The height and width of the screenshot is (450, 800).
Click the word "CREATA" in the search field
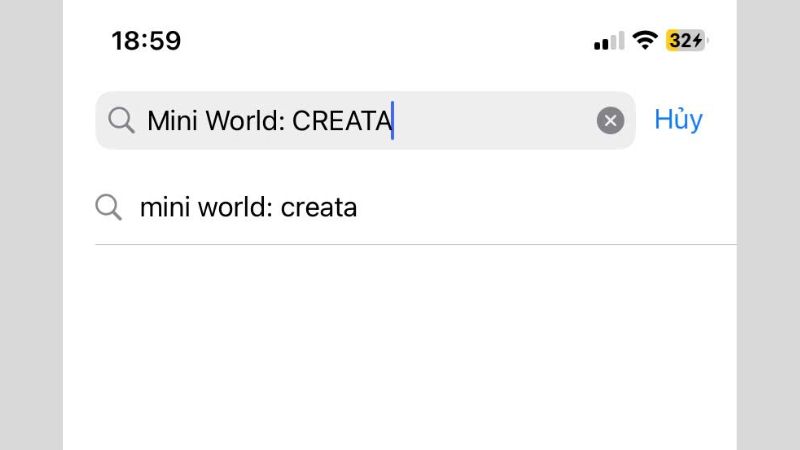(x=341, y=121)
